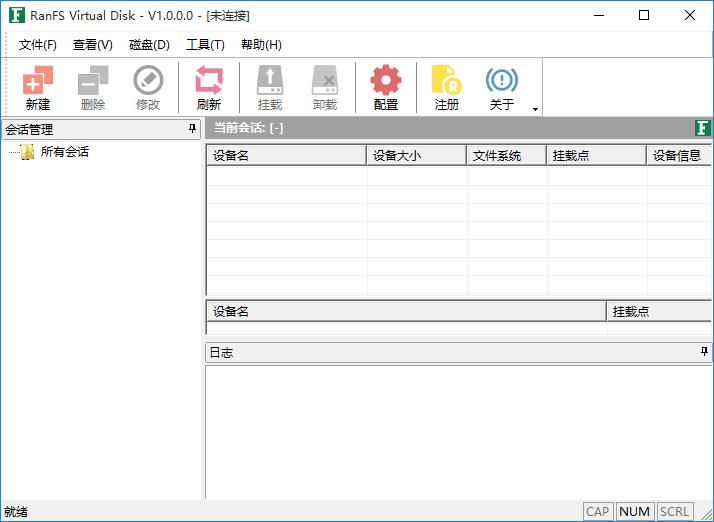The image size is (714, 522).
Task: Toggle pin on the 会话管理 panel
Action: (x=193, y=129)
